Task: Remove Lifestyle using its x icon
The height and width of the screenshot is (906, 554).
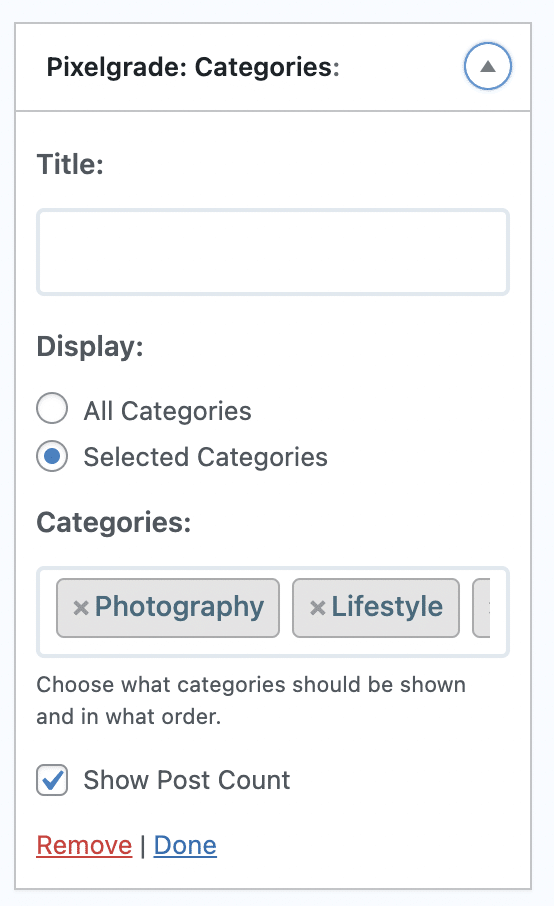Action: (x=318, y=608)
